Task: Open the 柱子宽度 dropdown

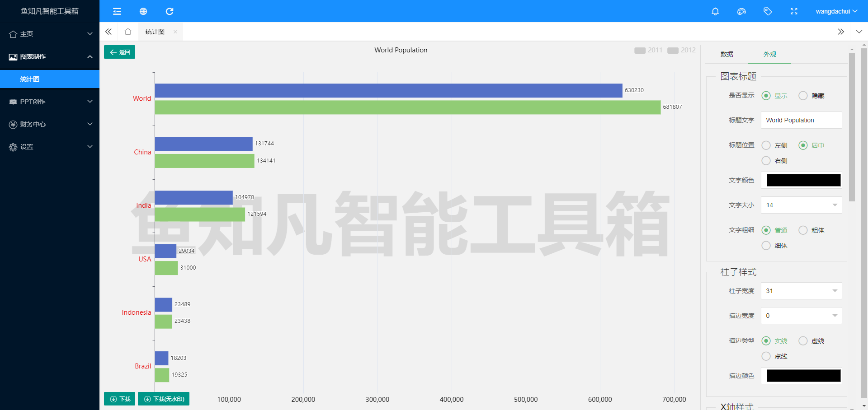Action: pyautogui.click(x=801, y=291)
